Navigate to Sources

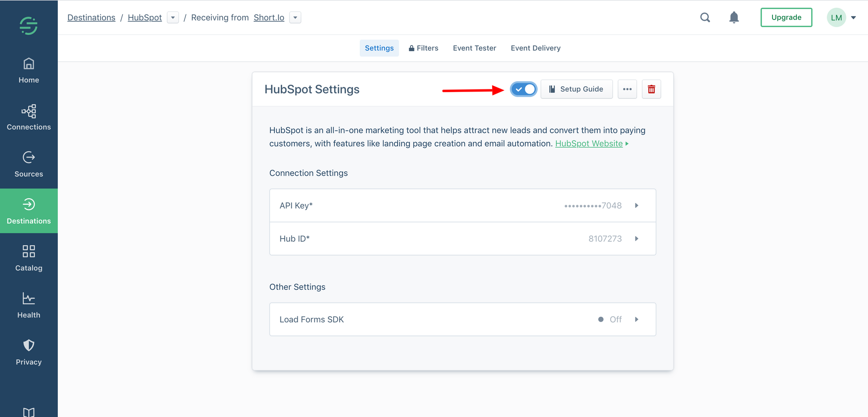point(28,164)
